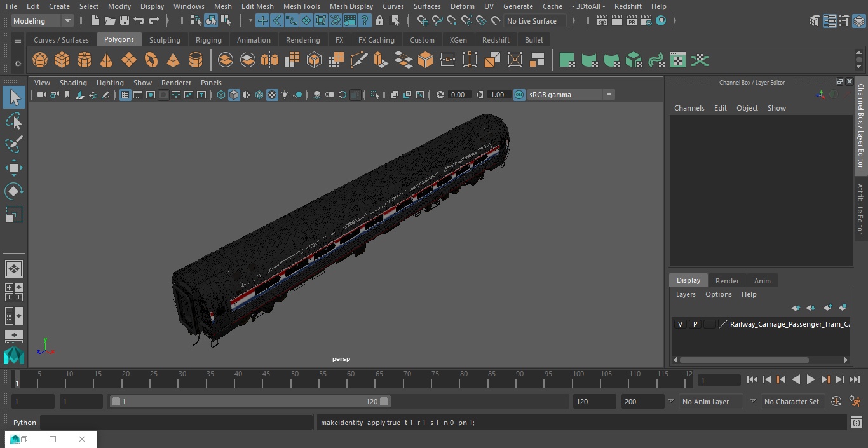Open animation preferences running-man icon
The image size is (868, 448).
855,402
